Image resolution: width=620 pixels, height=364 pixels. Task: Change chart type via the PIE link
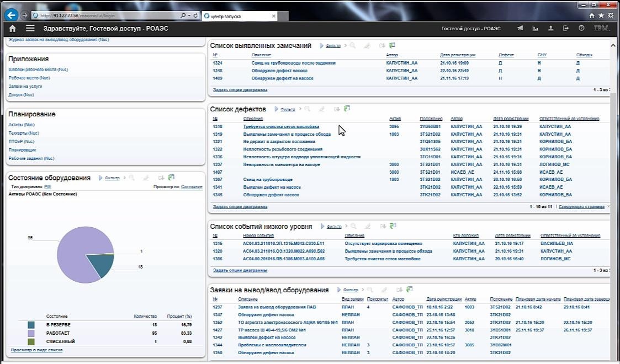pyautogui.click(x=47, y=187)
